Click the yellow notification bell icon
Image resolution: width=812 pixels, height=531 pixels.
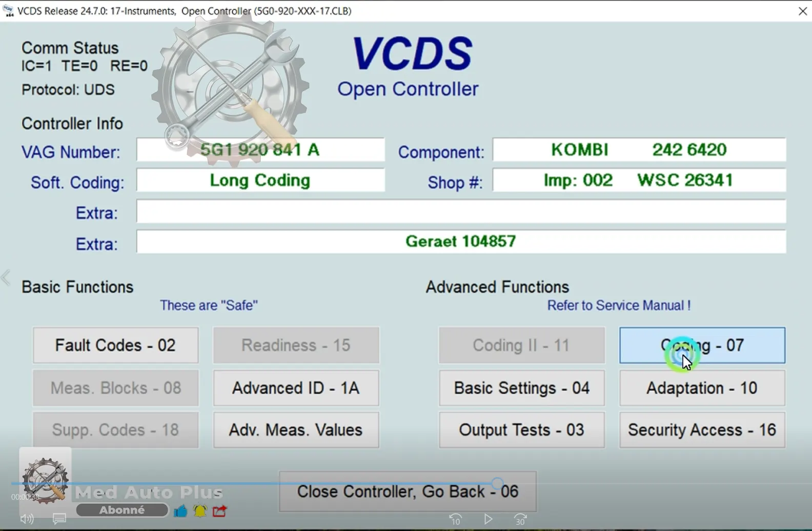pyautogui.click(x=200, y=511)
